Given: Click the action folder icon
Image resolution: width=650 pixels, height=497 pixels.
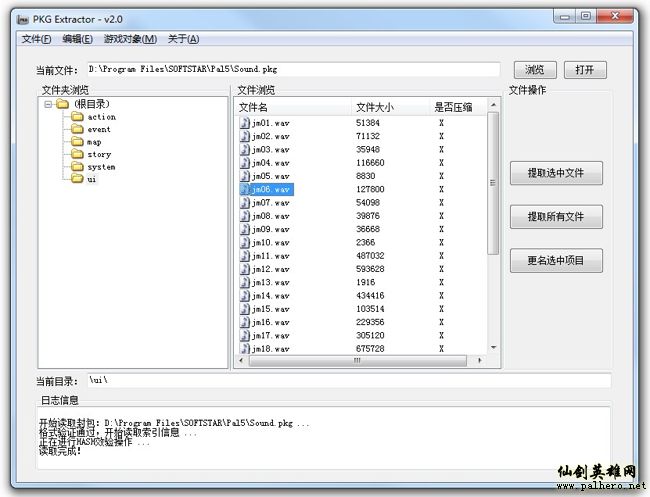Looking at the screenshot, I should click(x=76, y=117).
